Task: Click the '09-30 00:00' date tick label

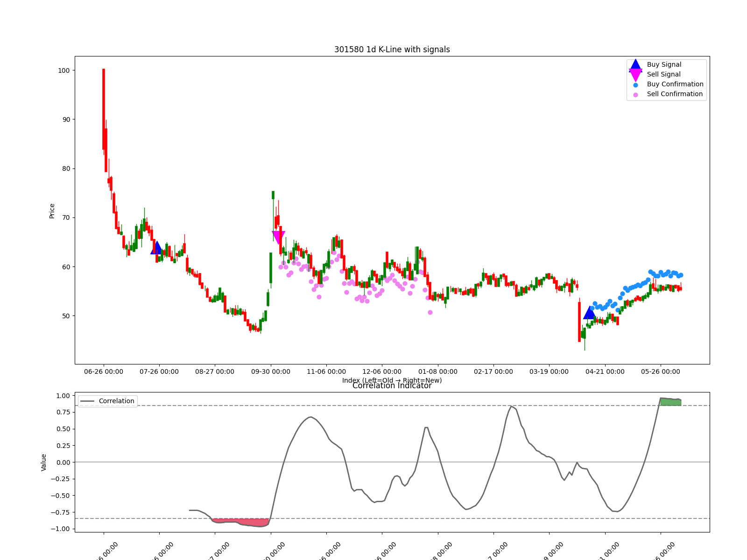Action: 271,372
